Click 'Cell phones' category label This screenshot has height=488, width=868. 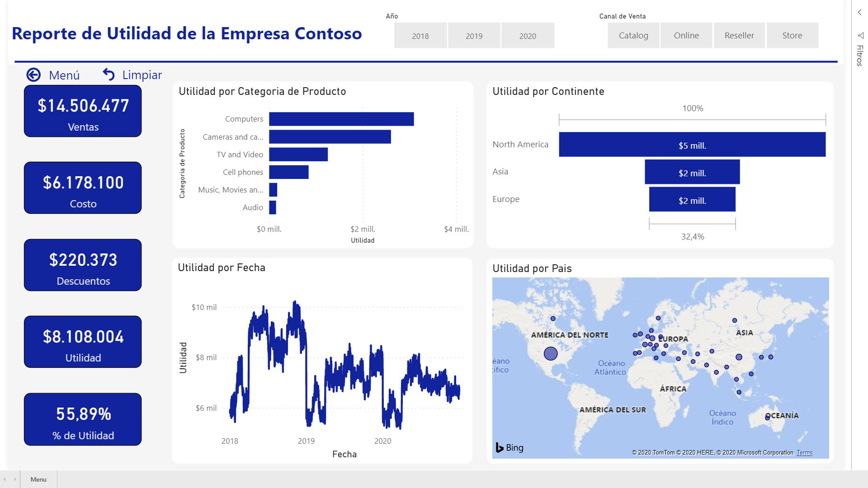pyautogui.click(x=243, y=172)
